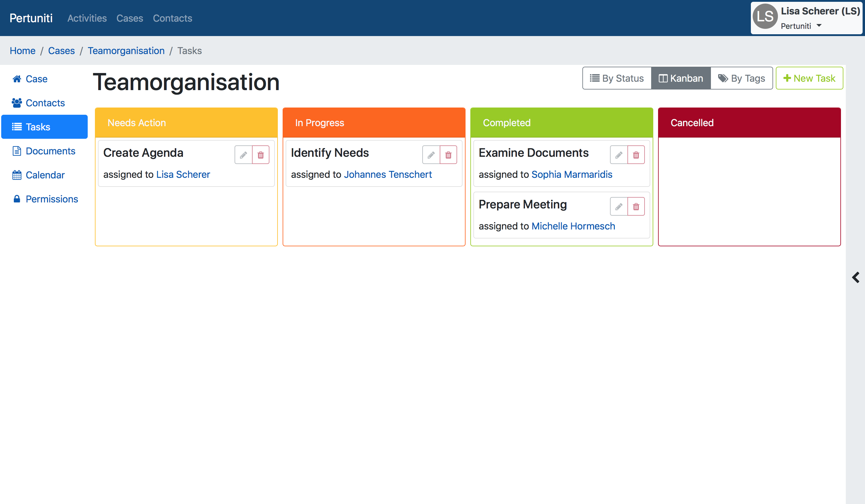
Task: Edit the Create Agenda task
Action: pos(243,155)
